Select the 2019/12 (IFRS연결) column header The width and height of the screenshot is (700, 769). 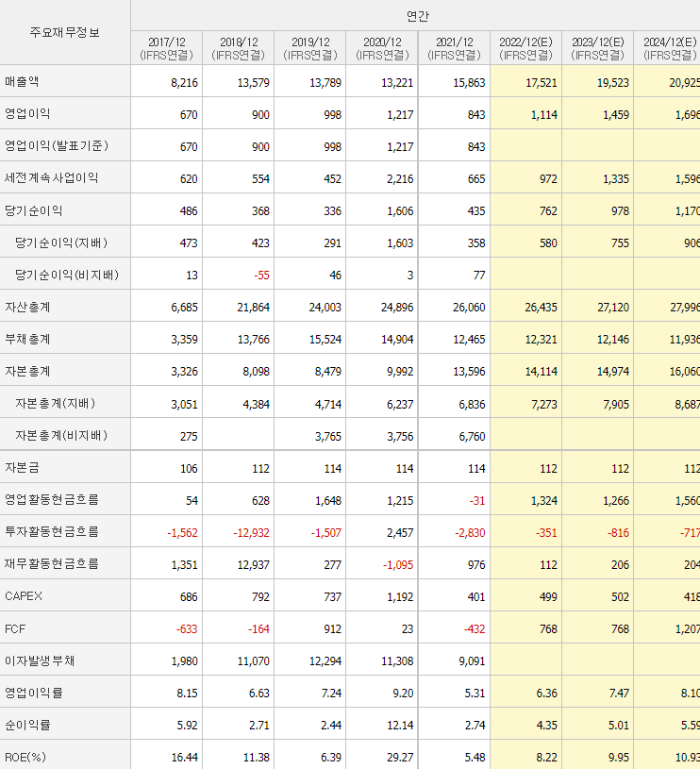click(x=310, y=48)
